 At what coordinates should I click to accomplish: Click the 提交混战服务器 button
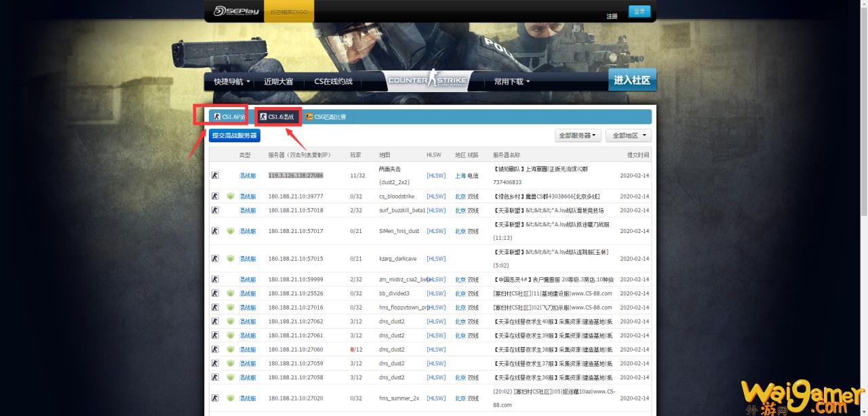[235, 136]
